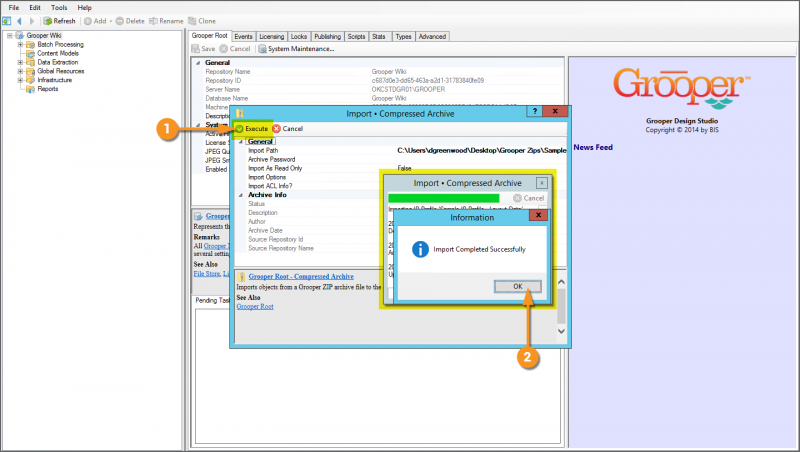800x452 pixels.
Task: Collapse the Grooper Wiki root node
Action: pos(9,36)
